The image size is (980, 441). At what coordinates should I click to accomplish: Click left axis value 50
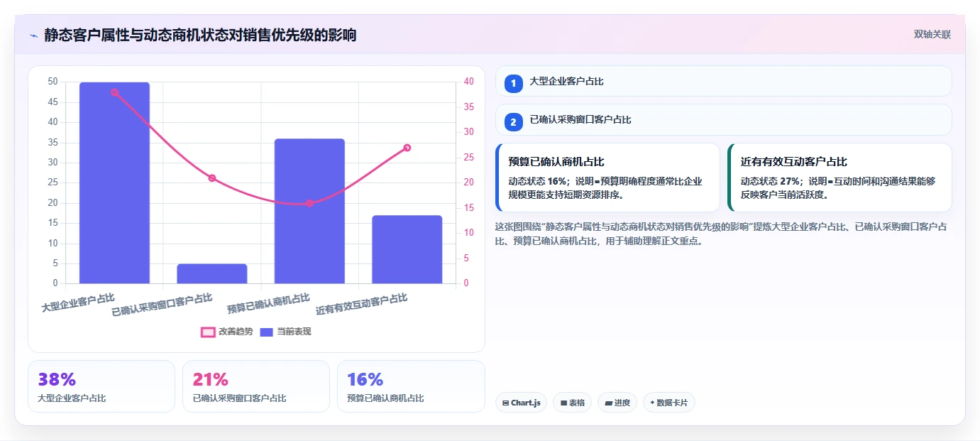click(x=53, y=82)
